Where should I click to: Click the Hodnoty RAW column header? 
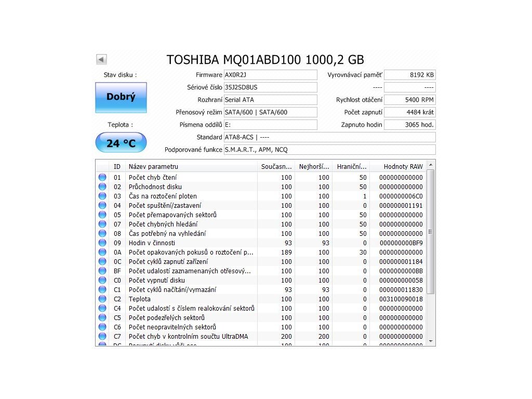click(398, 167)
